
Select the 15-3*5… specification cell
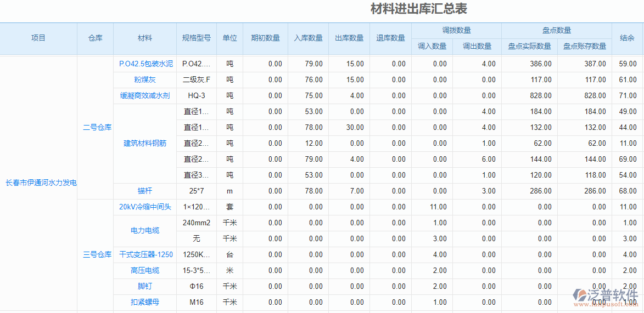(x=197, y=270)
